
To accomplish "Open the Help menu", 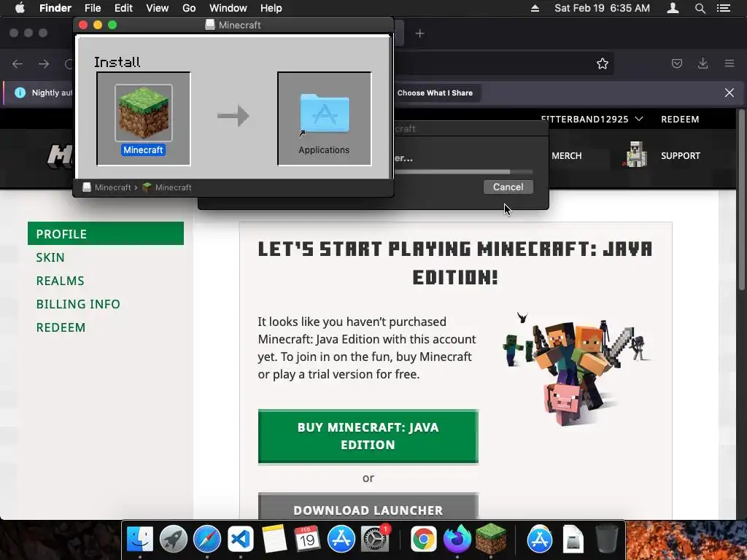I will [x=271, y=8].
